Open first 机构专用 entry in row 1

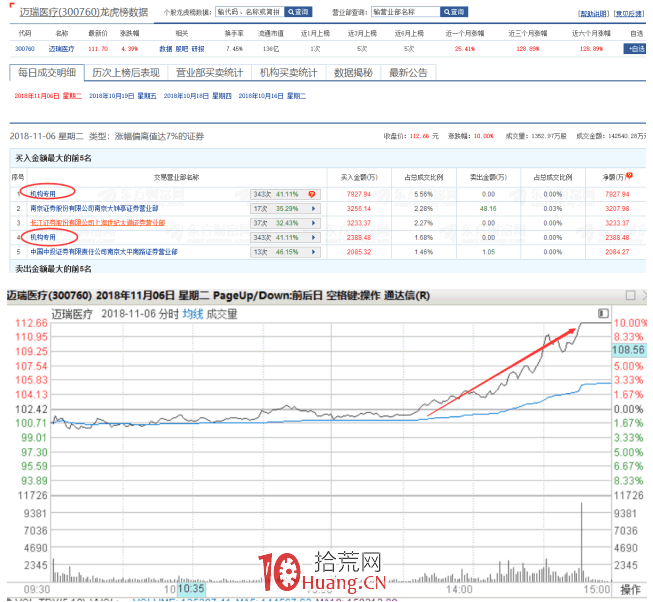43,194
